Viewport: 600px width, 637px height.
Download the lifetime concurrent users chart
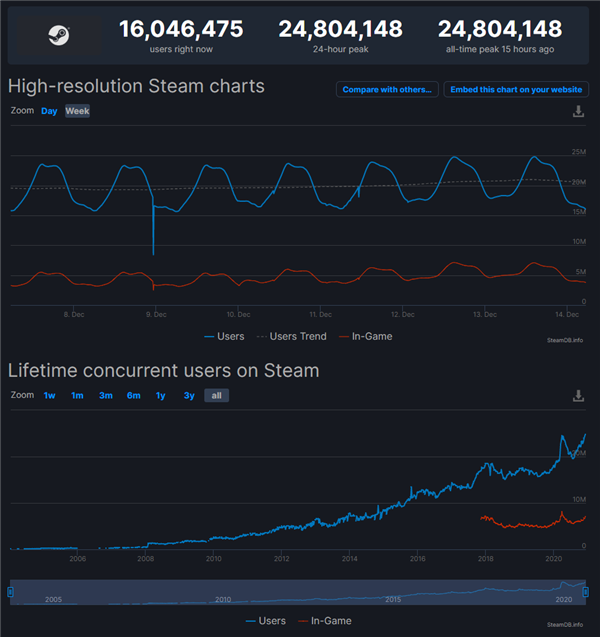pos(578,396)
